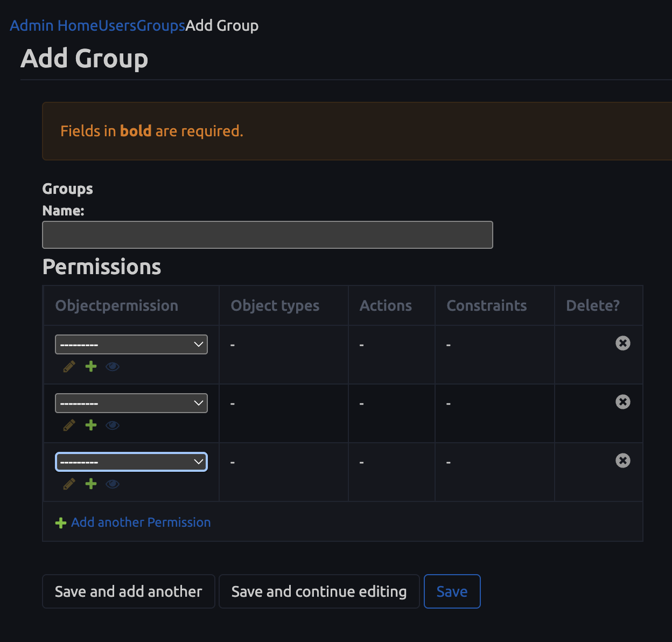Click the edit pencil in the second permission row
Viewport: 672px width, 642px height.
coord(68,425)
